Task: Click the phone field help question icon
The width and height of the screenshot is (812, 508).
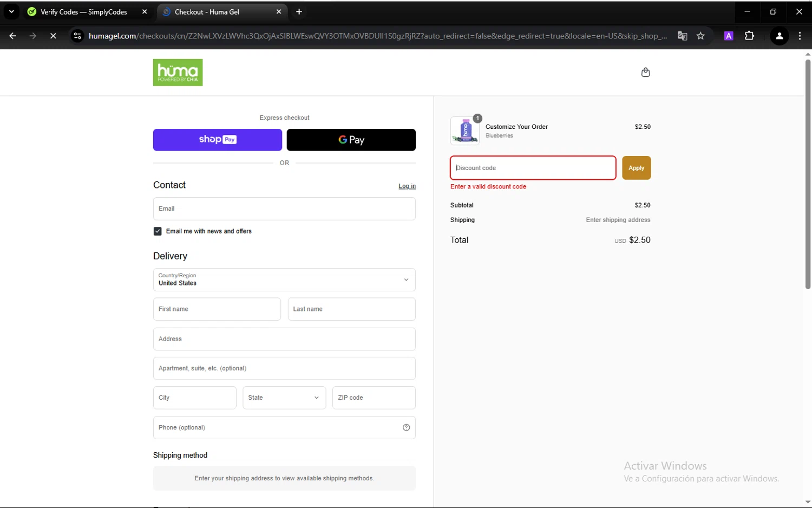Action: [x=406, y=427]
